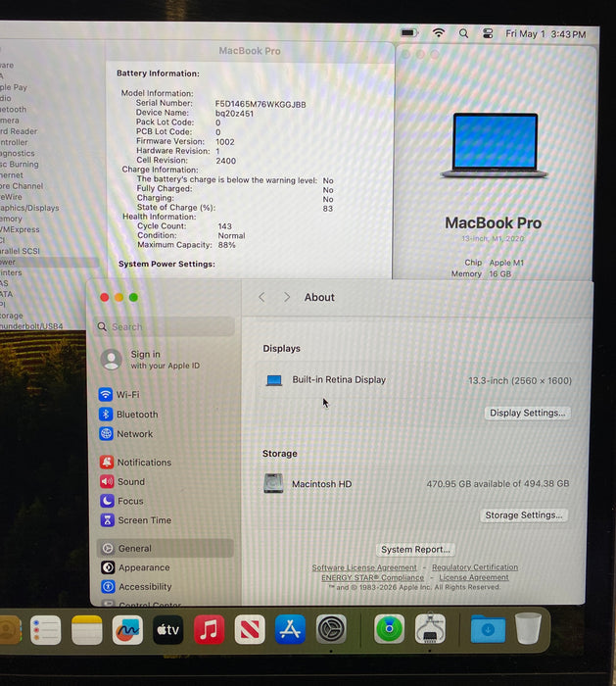Click the MacBook Pro laptop image
The image size is (616, 686).
(494, 145)
